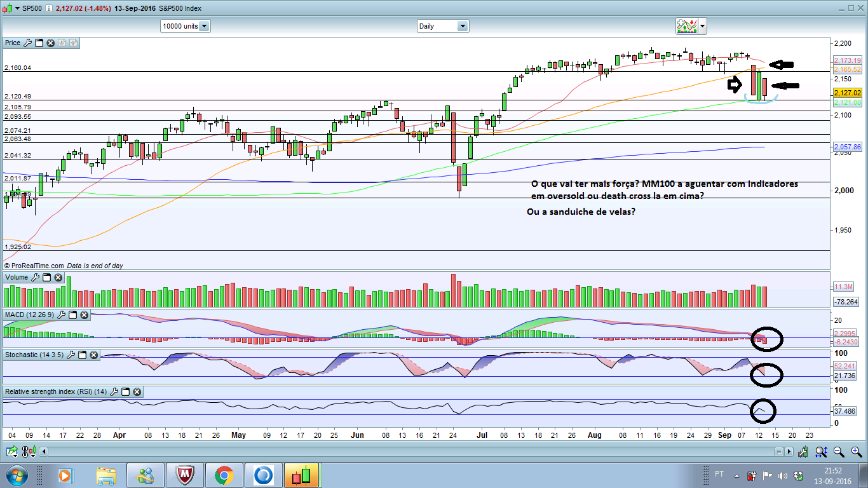Viewport: 868px width, 488px height.
Task: Open the Windows Start menu
Action: pos(16,475)
